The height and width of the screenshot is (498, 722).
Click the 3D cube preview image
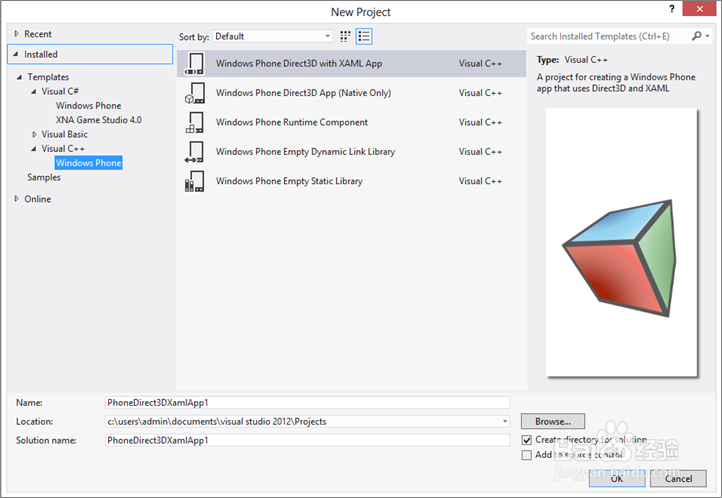click(x=620, y=258)
